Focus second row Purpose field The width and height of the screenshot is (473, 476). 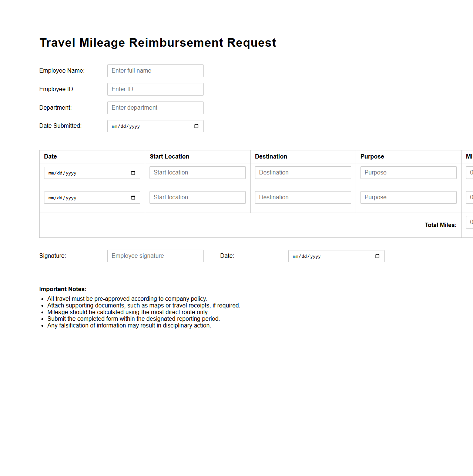click(408, 197)
